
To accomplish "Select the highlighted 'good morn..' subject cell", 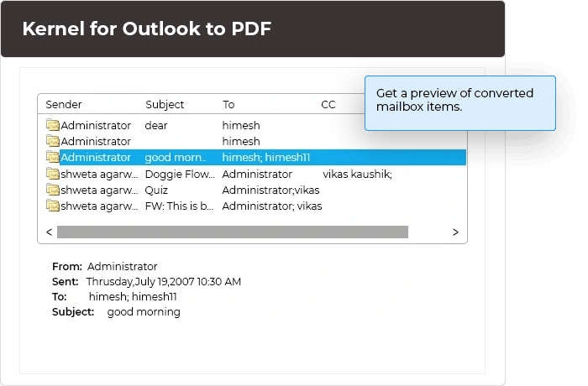I will click(x=175, y=158).
